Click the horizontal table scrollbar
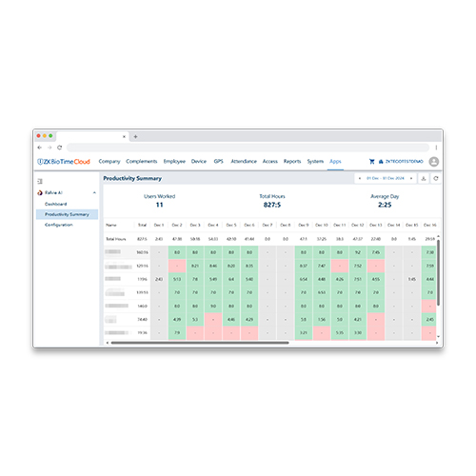This screenshot has height=476, width=476. pyautogui.click(x=200, y=343)
